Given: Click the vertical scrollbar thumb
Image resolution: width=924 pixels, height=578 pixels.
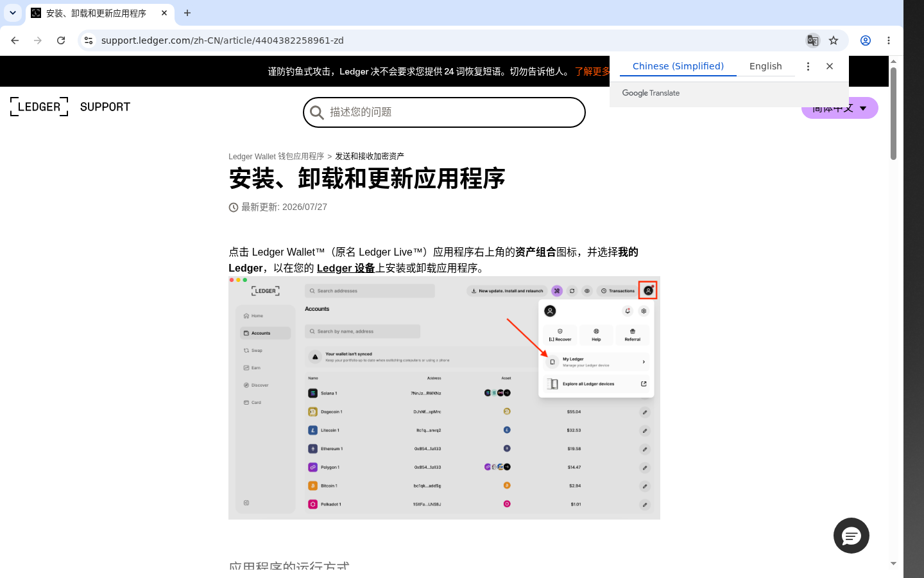Looking at the screenshot, I should 893,113.
